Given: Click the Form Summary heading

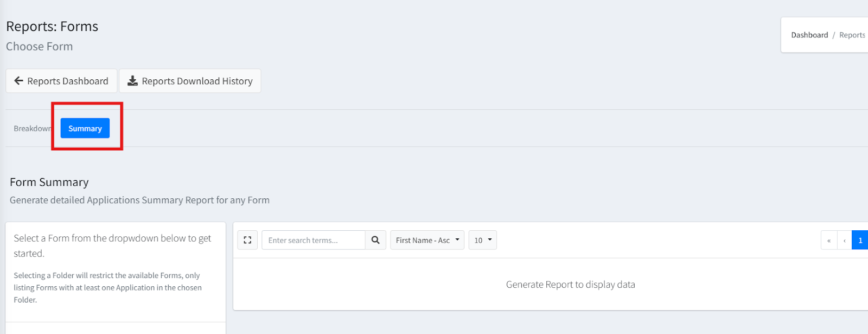Looking at the screenshot, I should point(49,182).
